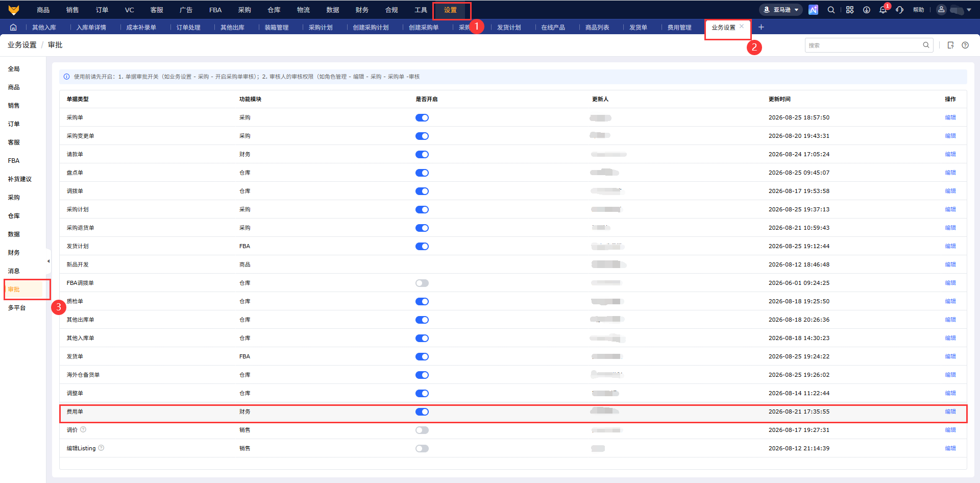The image size is (980, 483).
Task: Click 编辑 link for 请款单 row
Action: tap(950, 154)
